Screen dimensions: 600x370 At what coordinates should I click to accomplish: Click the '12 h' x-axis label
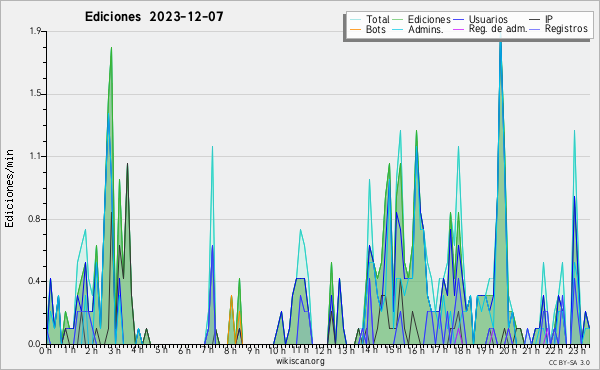click(323, 350)
